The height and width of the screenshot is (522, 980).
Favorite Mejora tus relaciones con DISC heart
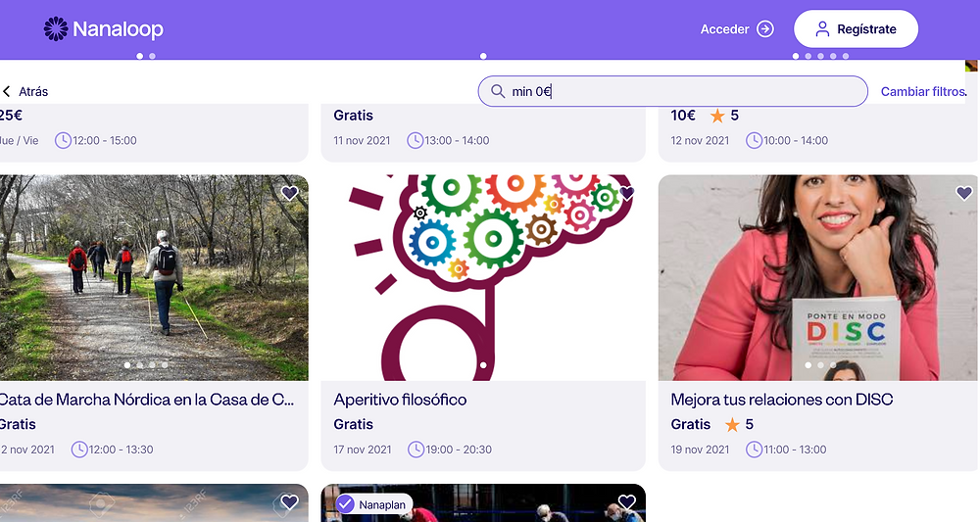click(x=964, y=193)
